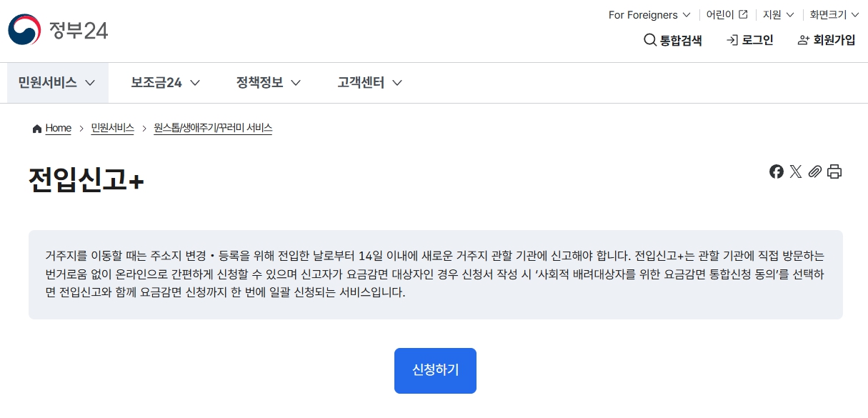Image resolution: width=868 pixels, height=418 pixels.
Task: Select the 보조금24 menu
Action: pyautogui.click(x=156, y=83)
